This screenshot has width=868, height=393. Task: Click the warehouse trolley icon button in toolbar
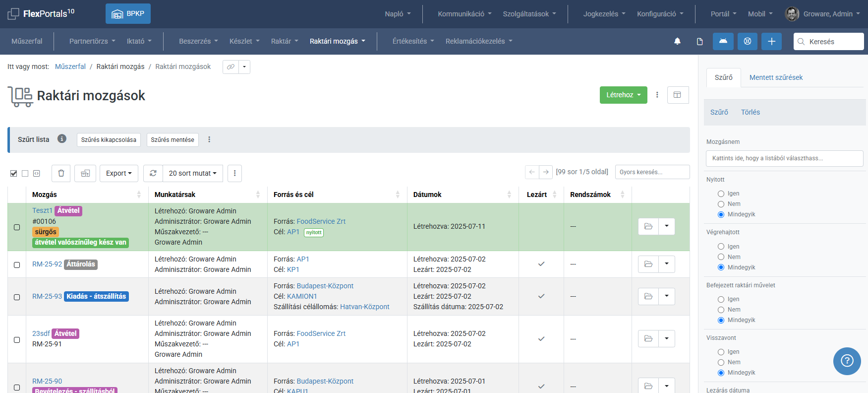[x=85, y=173]
